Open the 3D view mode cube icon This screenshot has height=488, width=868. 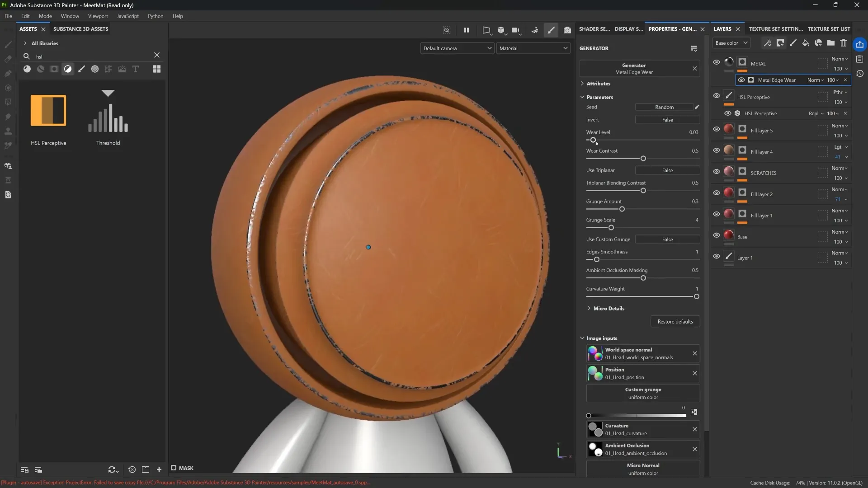[x=501, y=30]
